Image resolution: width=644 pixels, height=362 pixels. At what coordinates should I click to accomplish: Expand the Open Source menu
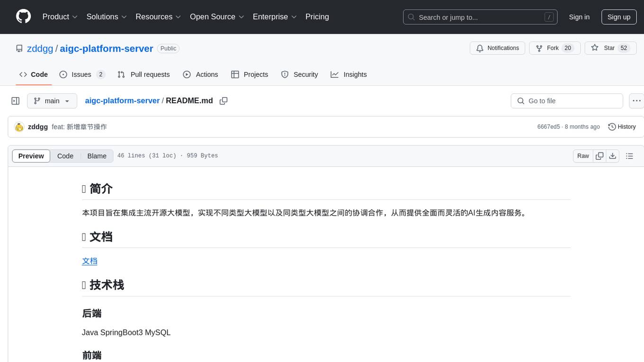(217, 17)
